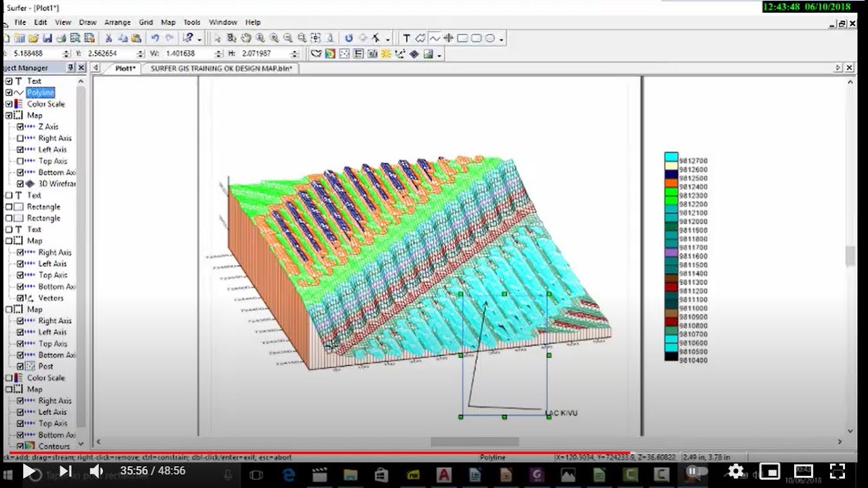Enter fullscreen video mode

837,471
